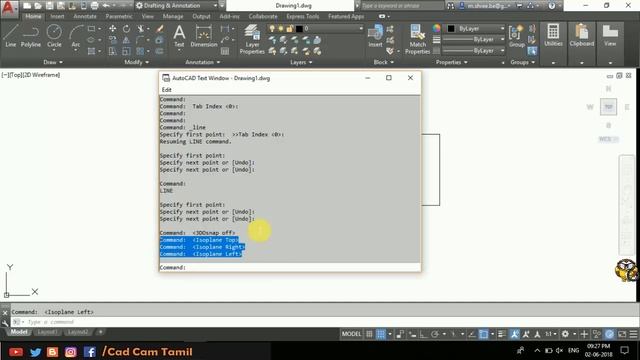This screenshot has height=360, width=640.
Task: Toggle layer 0 on/off lightbulb
Action: click(x=272, y=29)
